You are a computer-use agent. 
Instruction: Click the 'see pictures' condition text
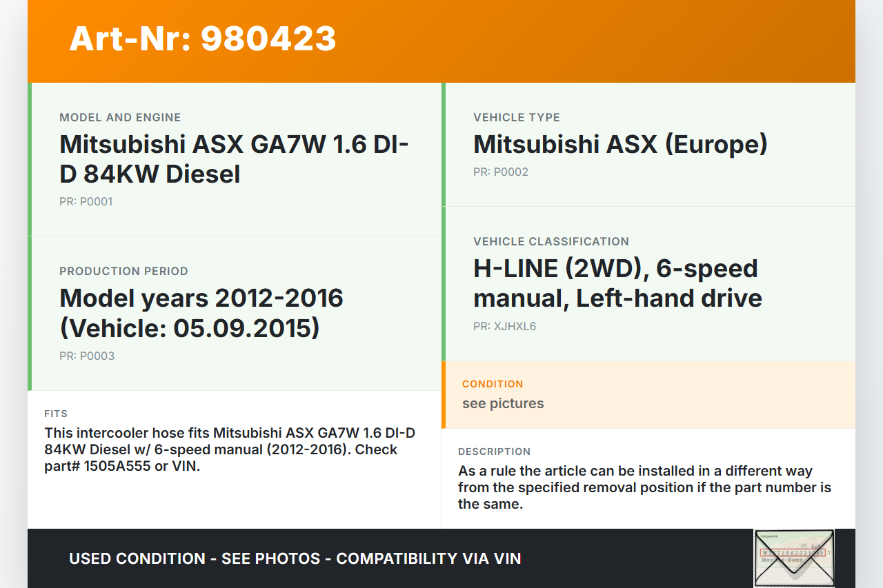pyautogui.click(x=503, y=404)
